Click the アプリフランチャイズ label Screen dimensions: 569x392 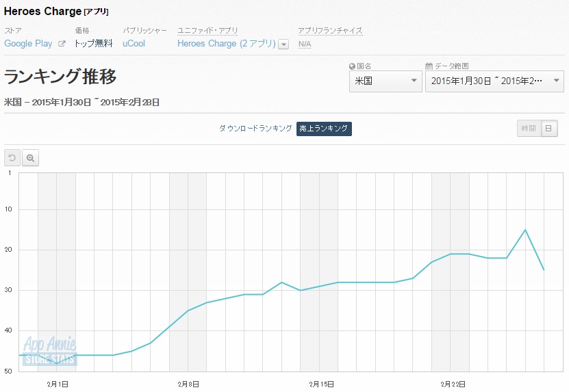[330, 31]
